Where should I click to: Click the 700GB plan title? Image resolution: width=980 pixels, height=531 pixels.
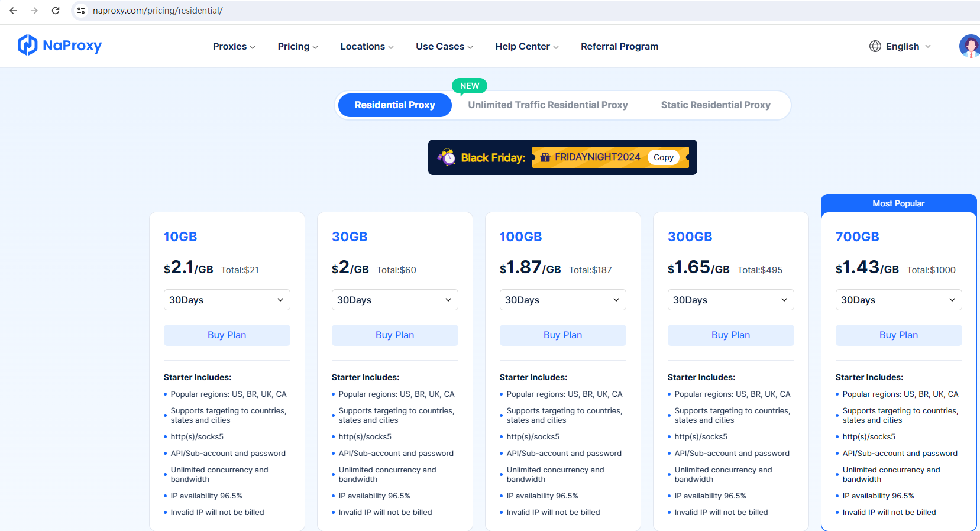858,237
